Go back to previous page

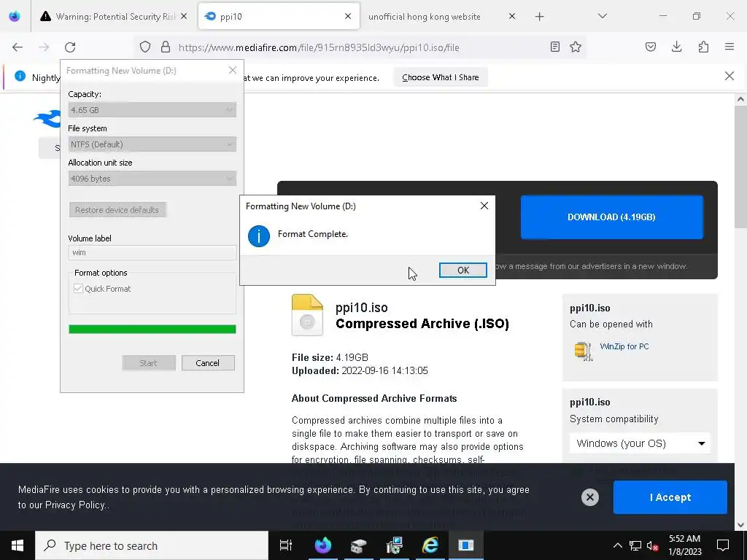pos(18,47)
